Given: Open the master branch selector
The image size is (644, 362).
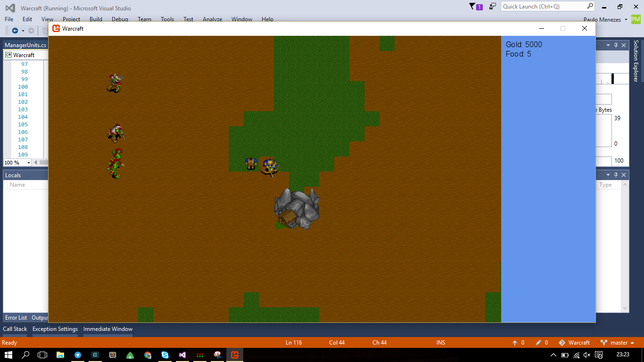Looking at the screenshot, I should tap(617, 343).
